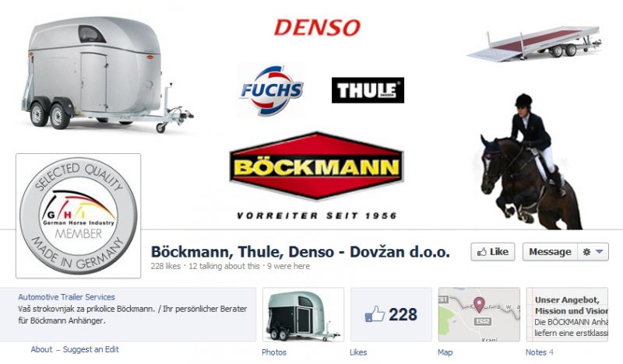The image size is (623, 364).
Task: Open the horse trailer Photos thumbnail
Action: point(303,315)
